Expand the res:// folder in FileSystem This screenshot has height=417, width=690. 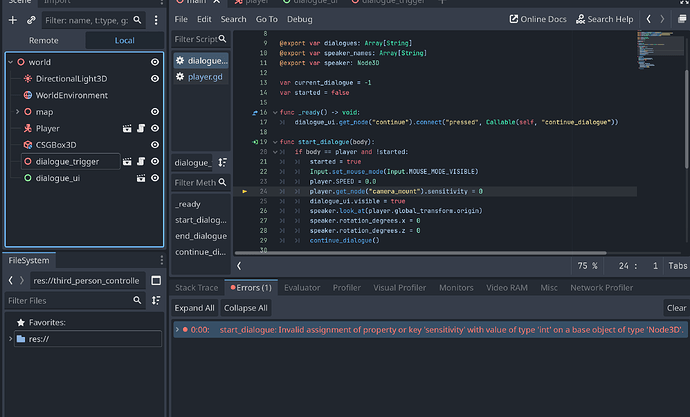(x=10, y=340)
